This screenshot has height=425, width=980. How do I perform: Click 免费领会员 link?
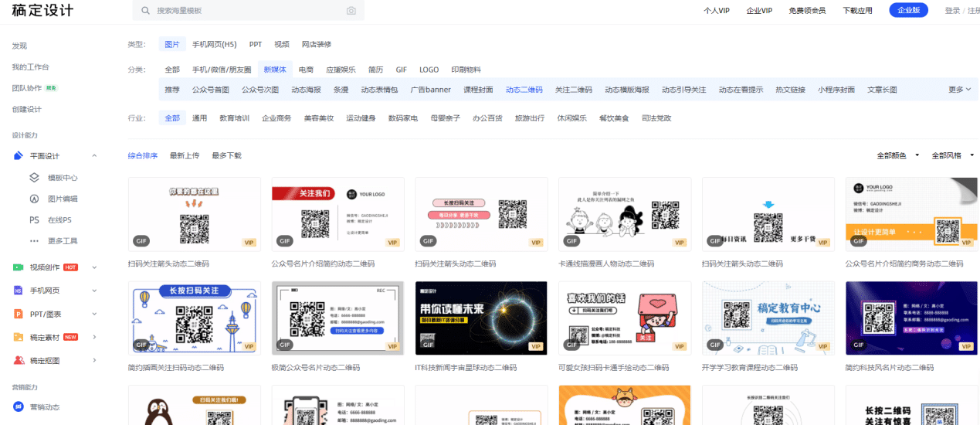coord(807,11)
